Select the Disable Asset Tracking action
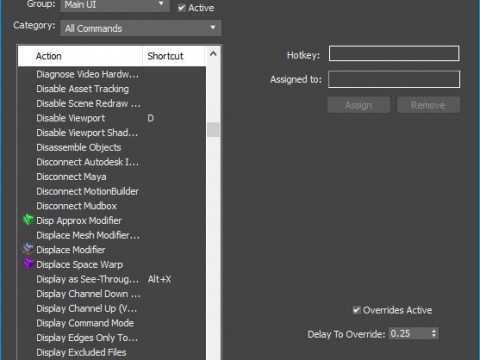 [x=82, y=89]
